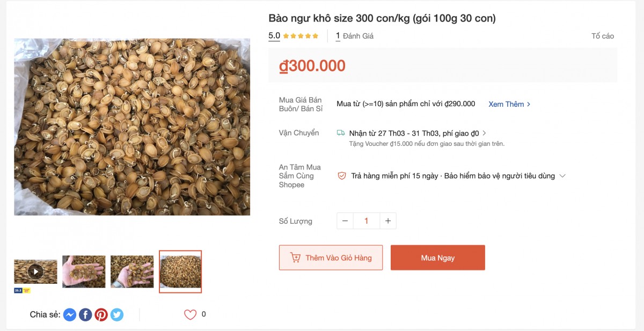This screenshot has height=331, width=644.
Task: Click the green shipping truck icon
Action: 340,131
